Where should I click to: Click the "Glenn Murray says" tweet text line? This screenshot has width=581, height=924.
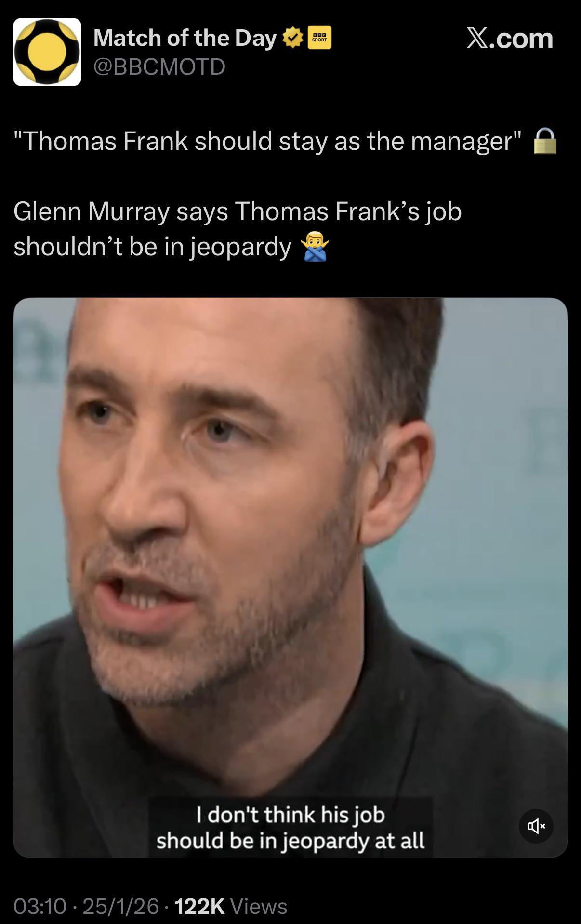point(238,211)
